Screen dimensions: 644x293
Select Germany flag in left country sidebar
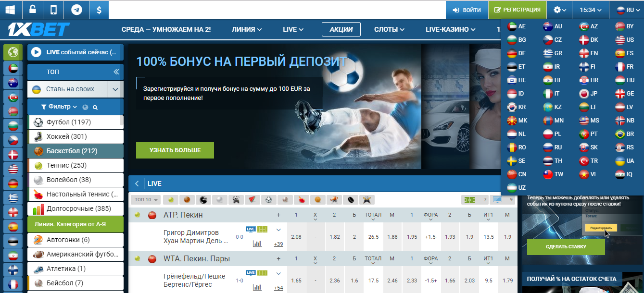[13, 183]
